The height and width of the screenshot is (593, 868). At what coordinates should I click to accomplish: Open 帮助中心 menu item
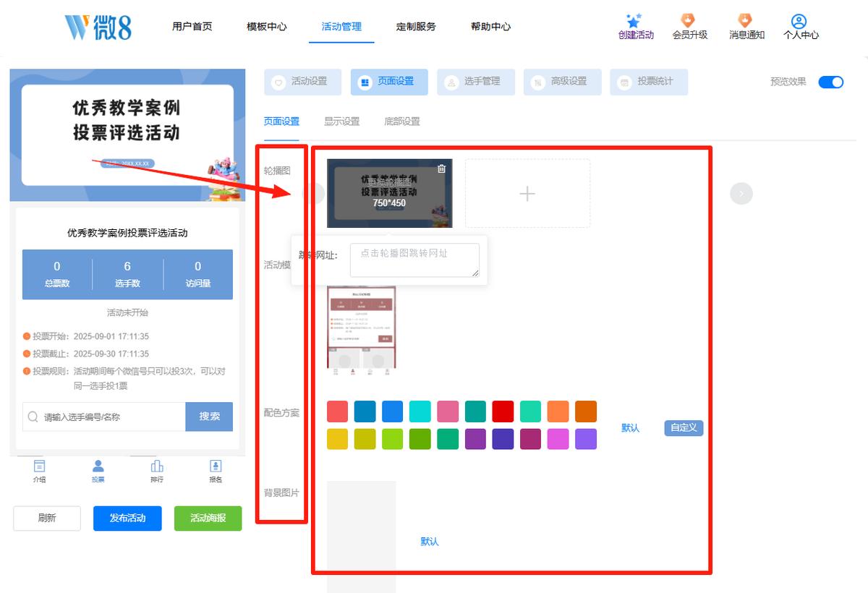[490, 27]
